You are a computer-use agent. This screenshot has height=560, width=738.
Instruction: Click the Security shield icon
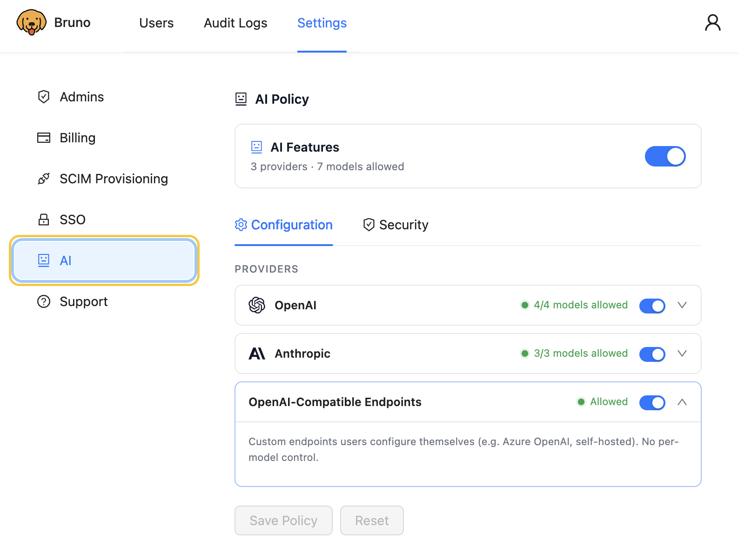click(x=369, y=225)
